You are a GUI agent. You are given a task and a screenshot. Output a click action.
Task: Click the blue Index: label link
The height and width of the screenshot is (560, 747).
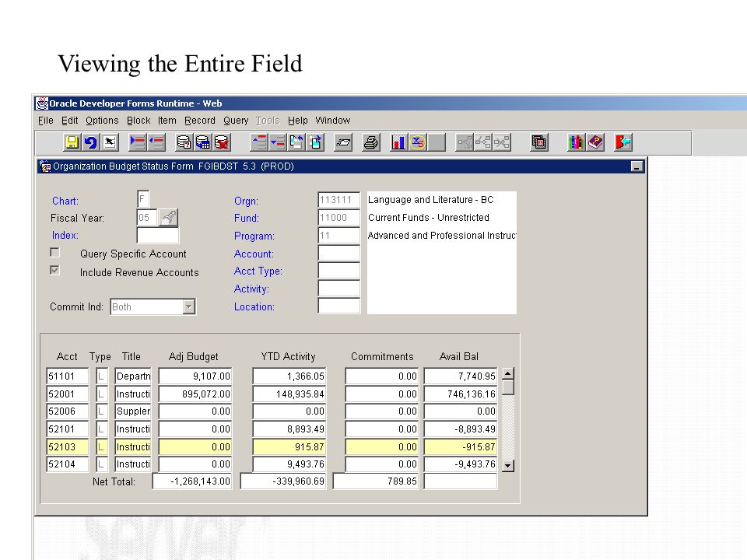(x=65, y=235)
